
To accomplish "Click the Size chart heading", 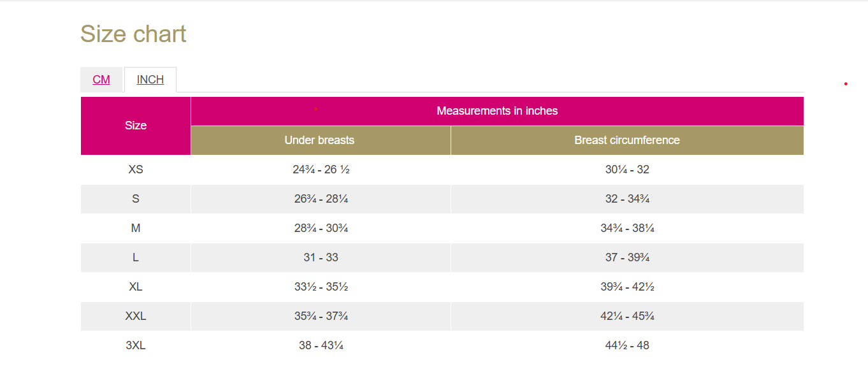I will [x=133, y=34].
